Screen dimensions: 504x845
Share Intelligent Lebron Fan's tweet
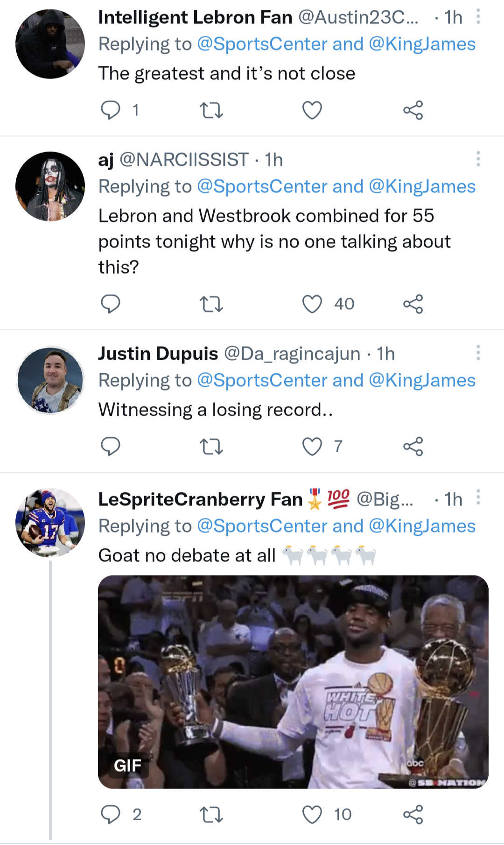[413, 111]
